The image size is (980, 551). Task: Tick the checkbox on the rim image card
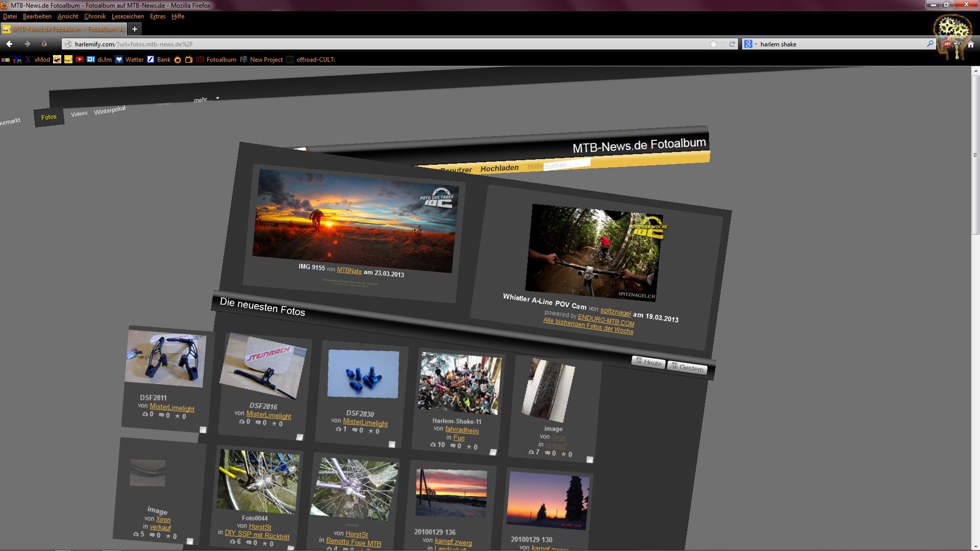pyautogui.click(x=190, y=541)
